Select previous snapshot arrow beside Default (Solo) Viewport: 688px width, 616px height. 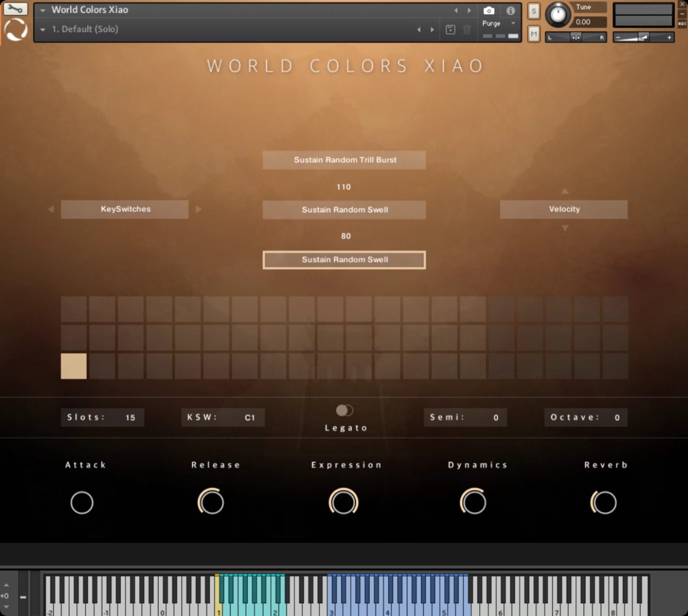[x=419, y=29]
